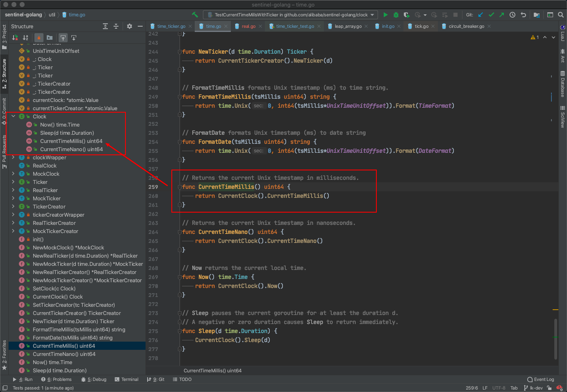Viewport: 567px width, 392px height.
Task: Click the green Build hammer icon
Action: tap(195, 15)
